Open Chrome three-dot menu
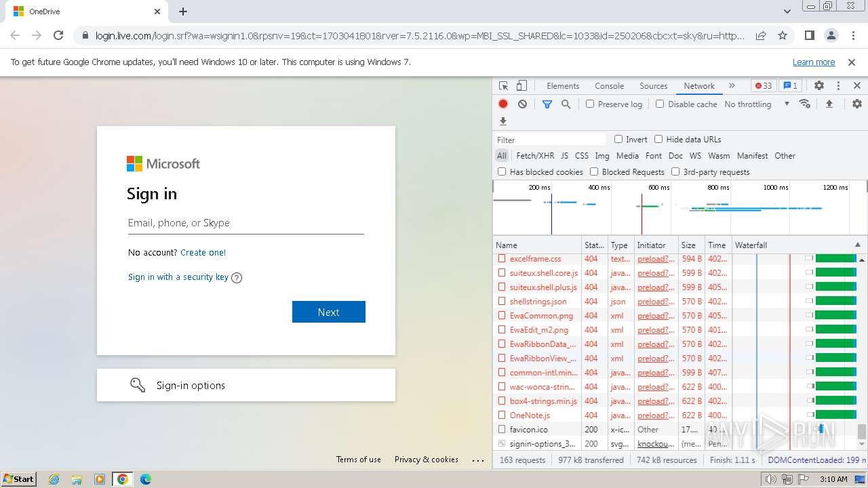This screenshot has width=868, height=488. pos(852,35)
